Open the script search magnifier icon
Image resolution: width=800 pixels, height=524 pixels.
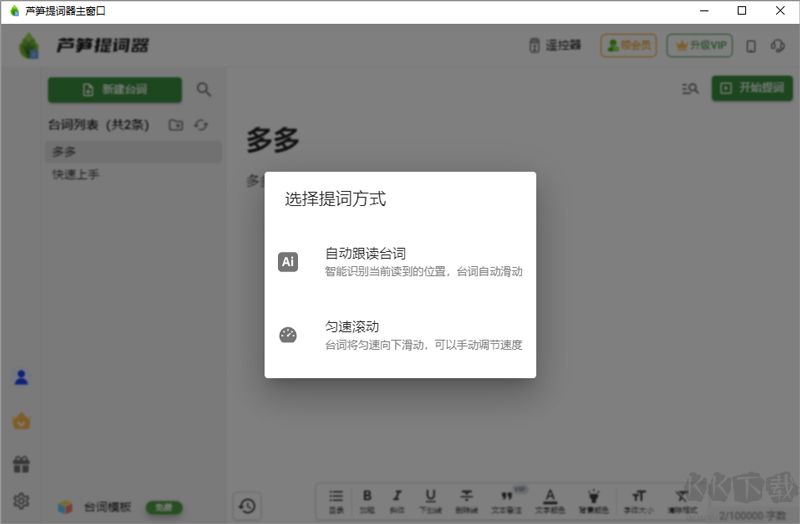coord(204,89)
